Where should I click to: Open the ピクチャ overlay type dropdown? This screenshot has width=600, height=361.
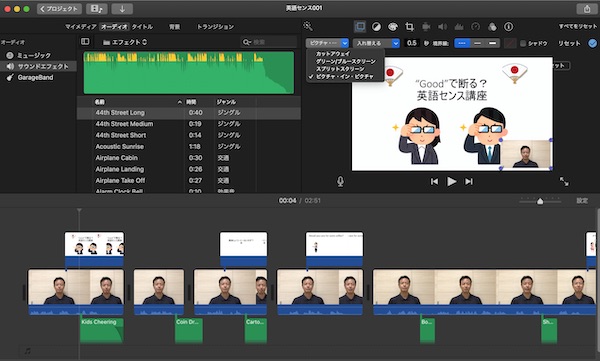[x=327, y=43]
